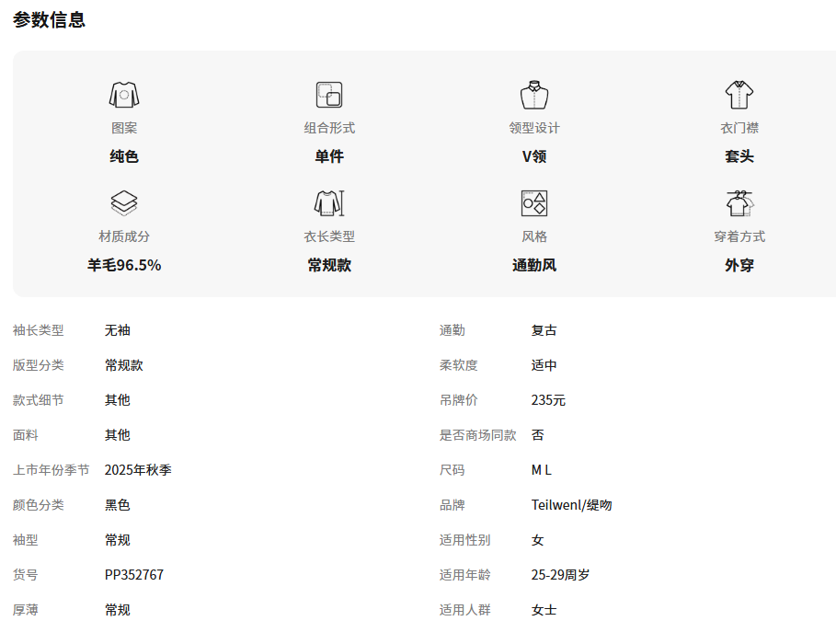Click the 组合形式 overlapping squares icon
Image resolution: width=836 pixels, height=644 pixels.
(x=329, y=95)
